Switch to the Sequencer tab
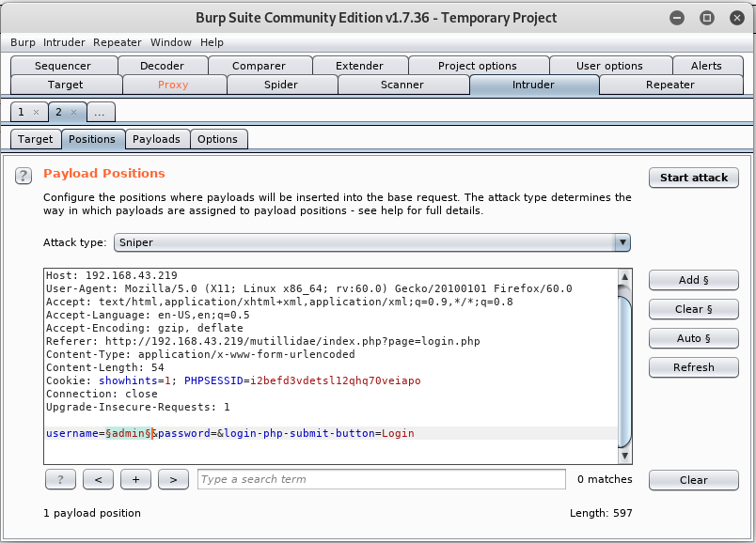The image size is (756, 543). click(x=63, y=66)
